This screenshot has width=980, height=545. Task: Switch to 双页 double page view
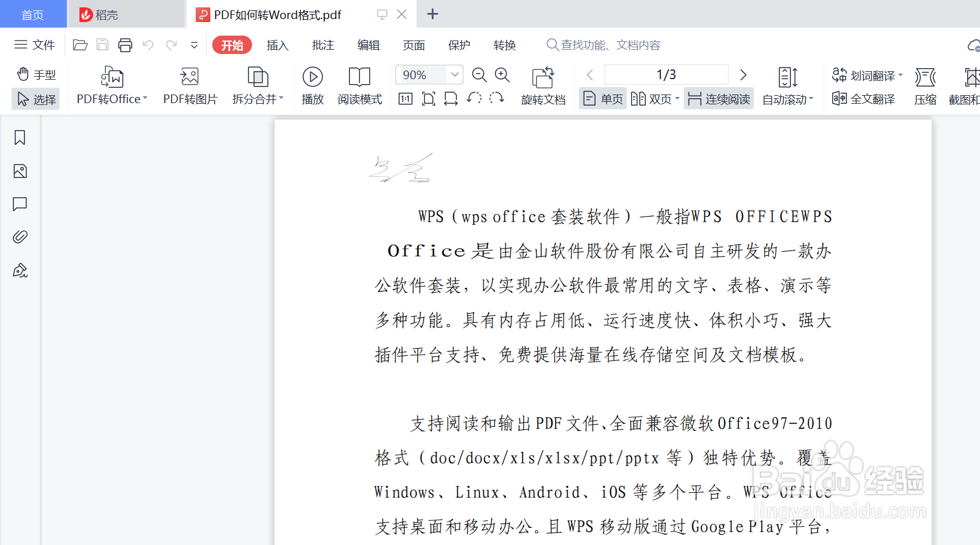point(651,99)
